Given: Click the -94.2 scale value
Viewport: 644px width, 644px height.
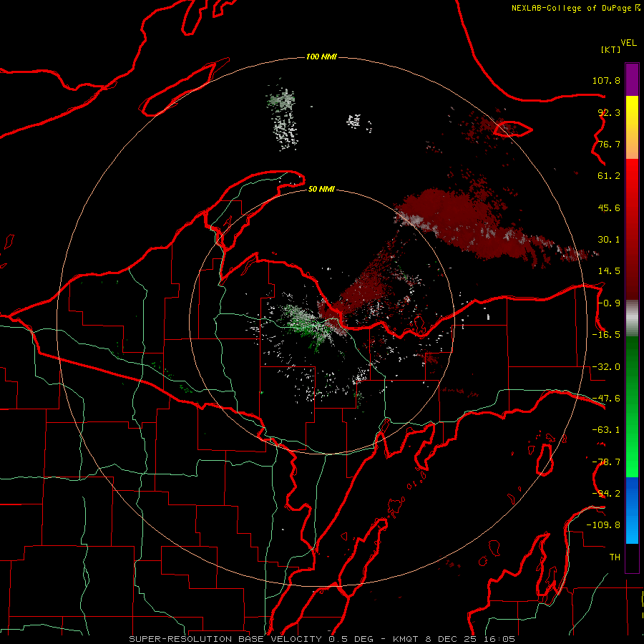Looking at the screenshot, I should click(606, 494).
